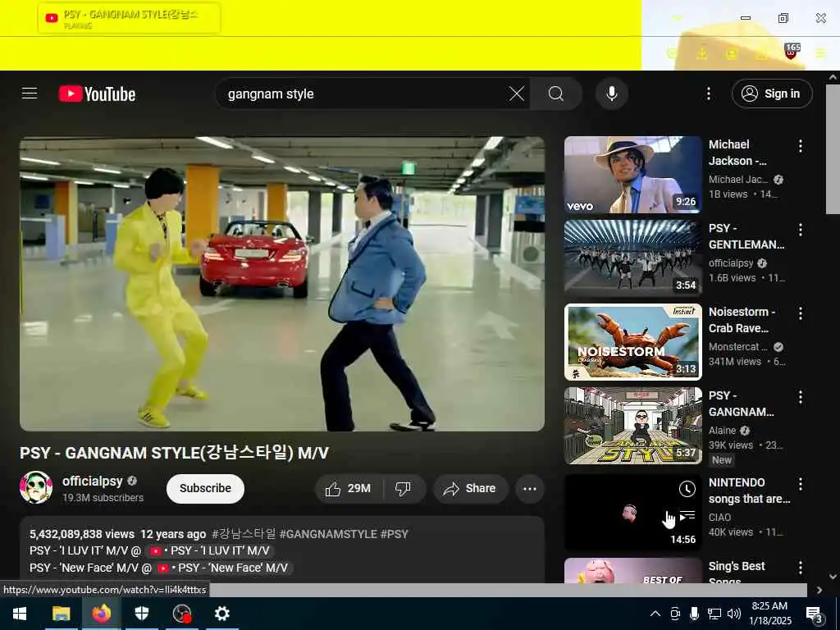The width and height of the screenshot is (840, 630).
Task: Open the Windows Start menu
Action: coord(20,614)
